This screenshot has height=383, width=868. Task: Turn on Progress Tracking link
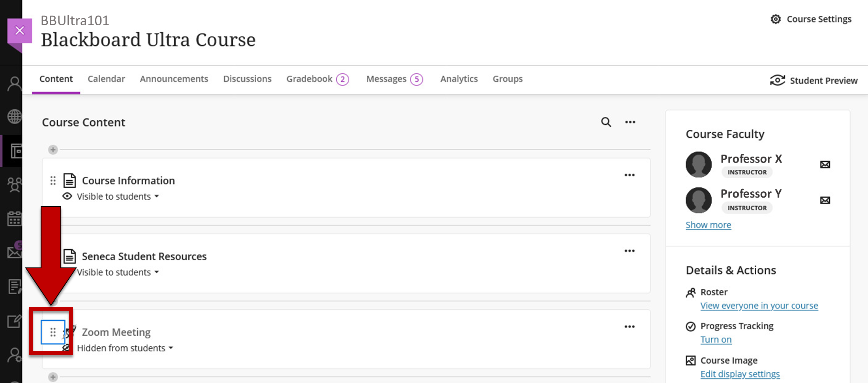pos(716,340)
